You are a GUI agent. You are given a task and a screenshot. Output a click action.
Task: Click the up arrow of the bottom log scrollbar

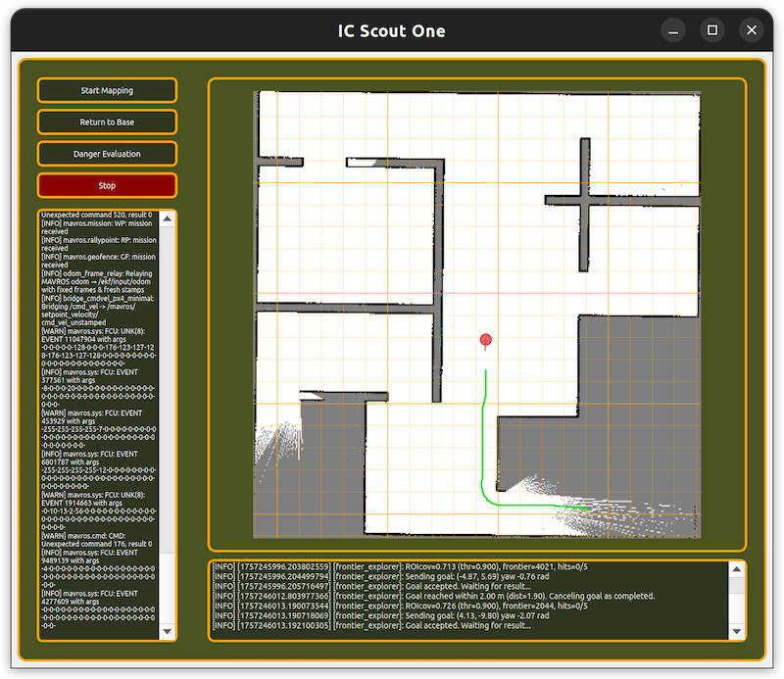coord(735,569)
